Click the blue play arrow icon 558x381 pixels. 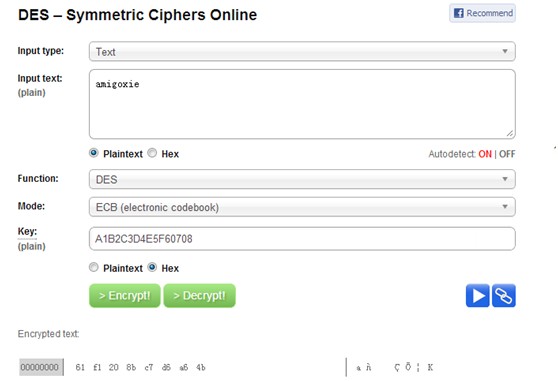click(x=477, y=295)
